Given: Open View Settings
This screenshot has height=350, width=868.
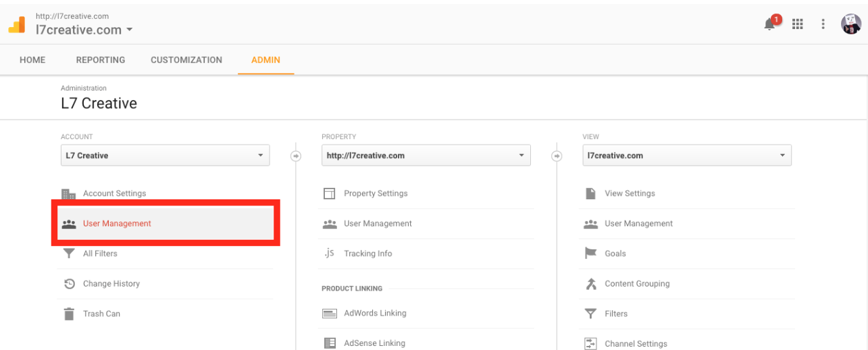Looking at the screenshot, I should pyautogui.click(x=630, y=193).
